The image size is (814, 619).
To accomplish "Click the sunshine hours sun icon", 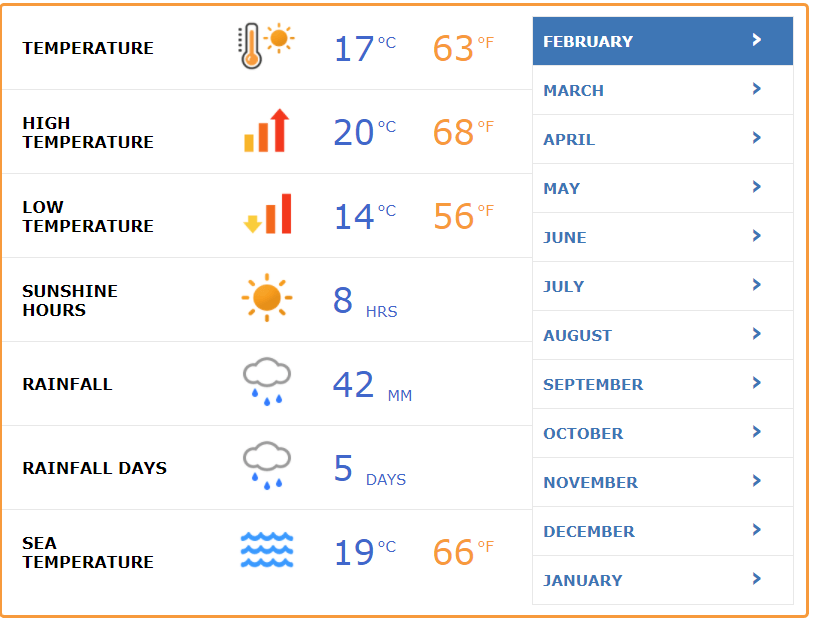I will click(x=267, y=298).
